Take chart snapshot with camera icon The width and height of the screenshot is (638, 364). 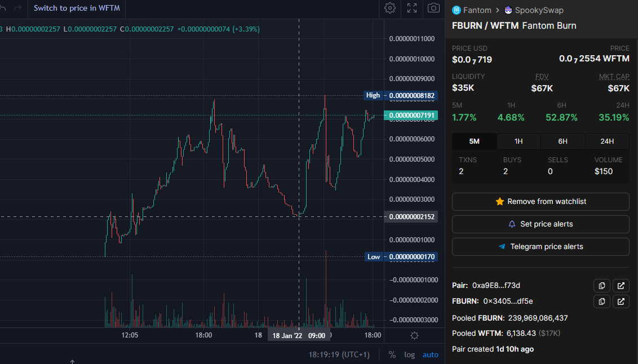433,8
